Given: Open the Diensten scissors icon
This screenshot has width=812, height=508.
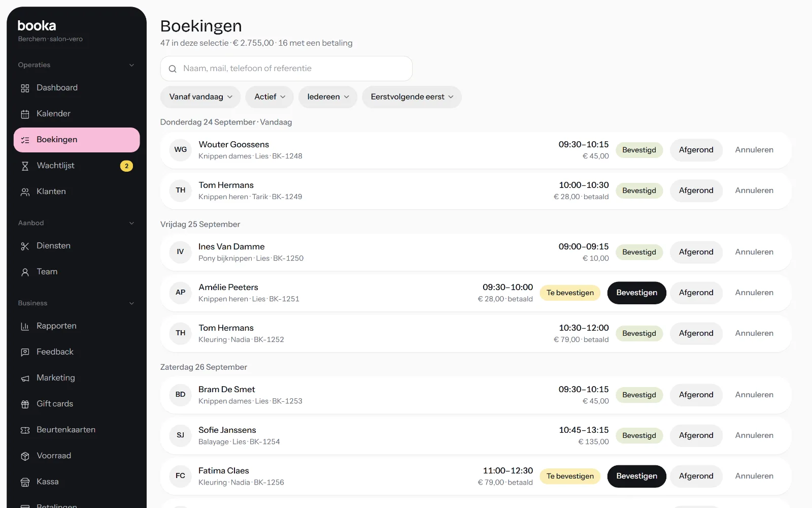Looking at the screenshot, I should 25,246.
